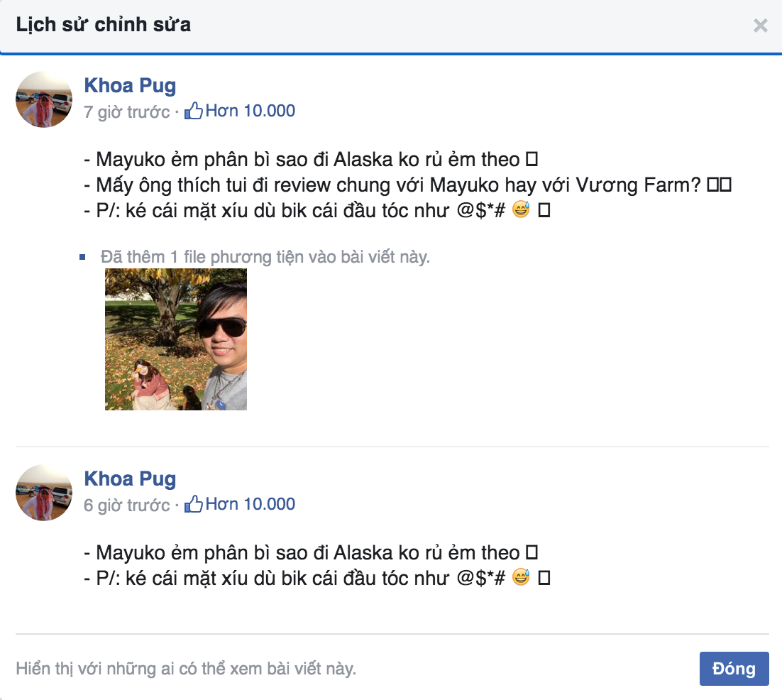782x700 pixels.
Task: Click the 'Lịch sử chỉnh sửa' dialog title
Action: [x=104, y=26]
